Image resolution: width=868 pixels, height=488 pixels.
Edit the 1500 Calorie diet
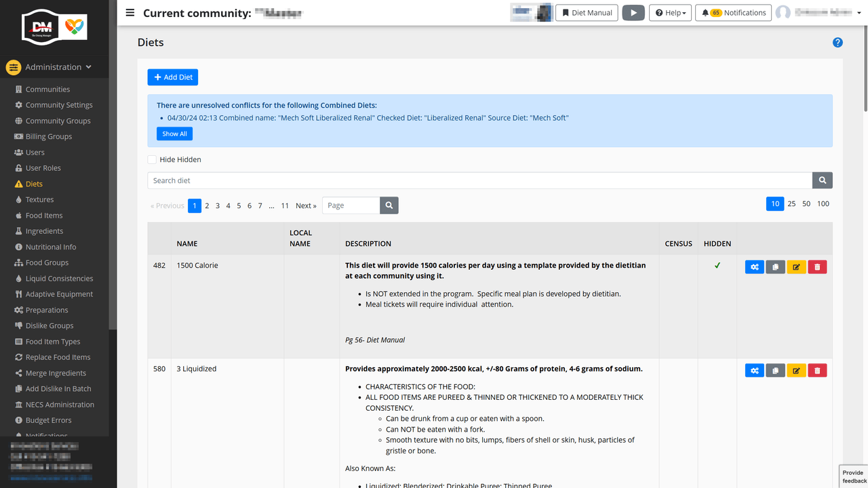click(796, 267)
